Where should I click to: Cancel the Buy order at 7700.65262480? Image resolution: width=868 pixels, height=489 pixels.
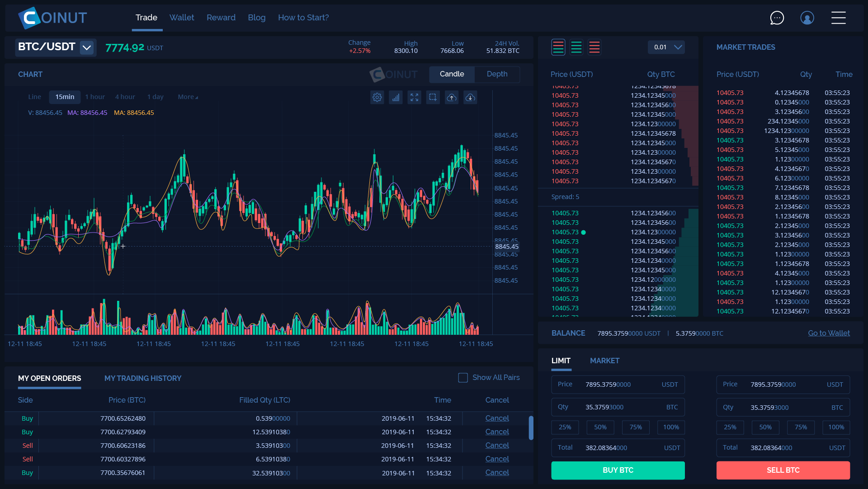pyautogui.click(x=497, y=418)
